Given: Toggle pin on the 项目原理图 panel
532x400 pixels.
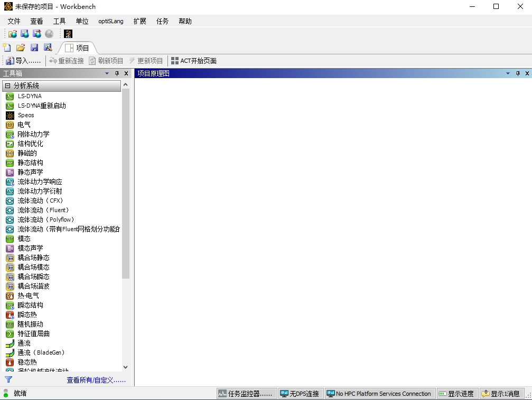Looking at the screenshot, I should pos(518,73).
